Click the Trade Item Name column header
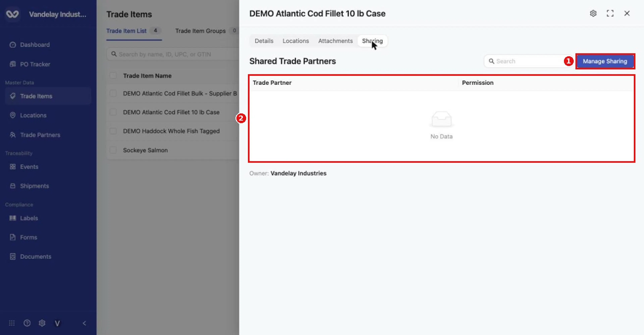This screenshot has width=644, height=335. click(147, 76)
